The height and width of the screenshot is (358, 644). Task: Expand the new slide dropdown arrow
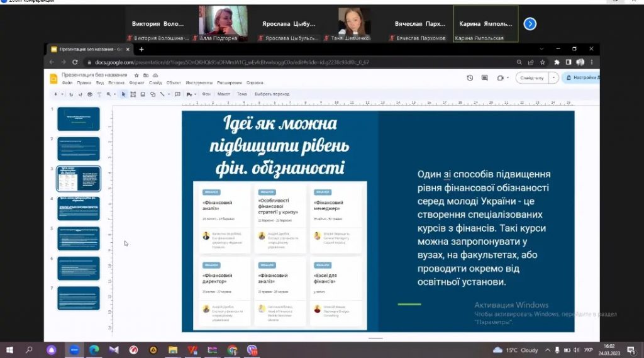62,94
